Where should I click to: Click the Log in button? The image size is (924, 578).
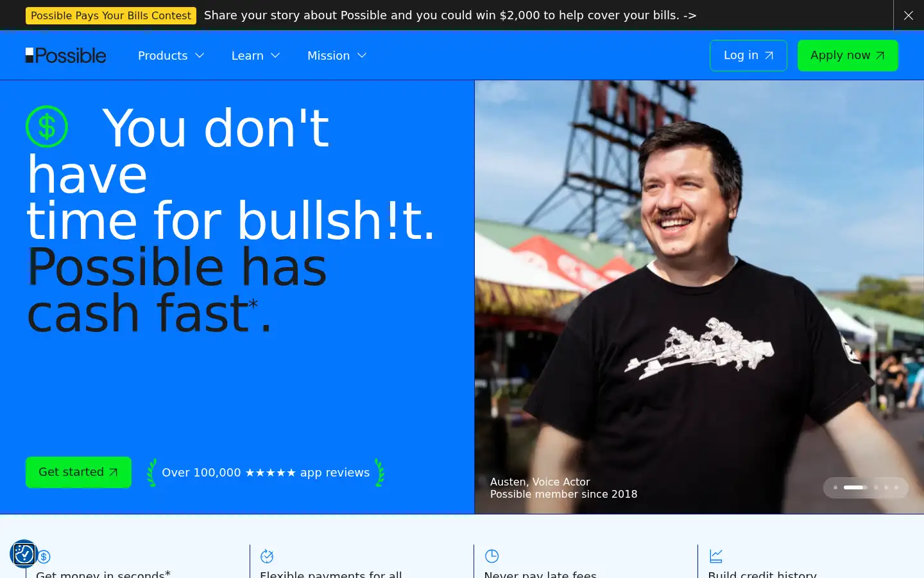coord(748,55)
